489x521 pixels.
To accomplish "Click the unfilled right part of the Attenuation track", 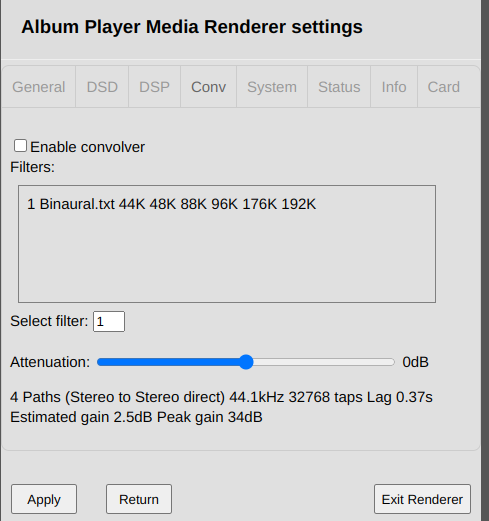I will 323,362.
